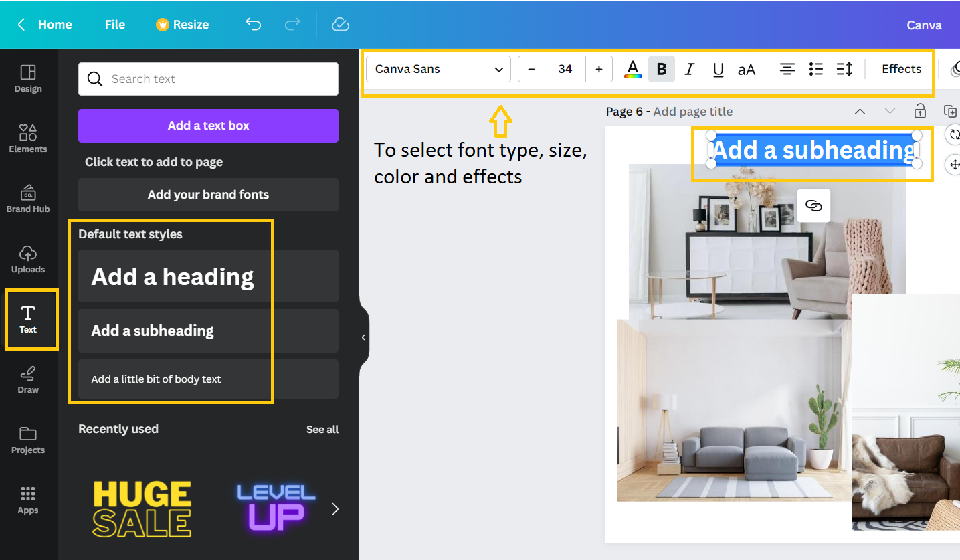Open the File menu
Screen dimensions: 960x560
pyautogui.click(x=115, y=25)
